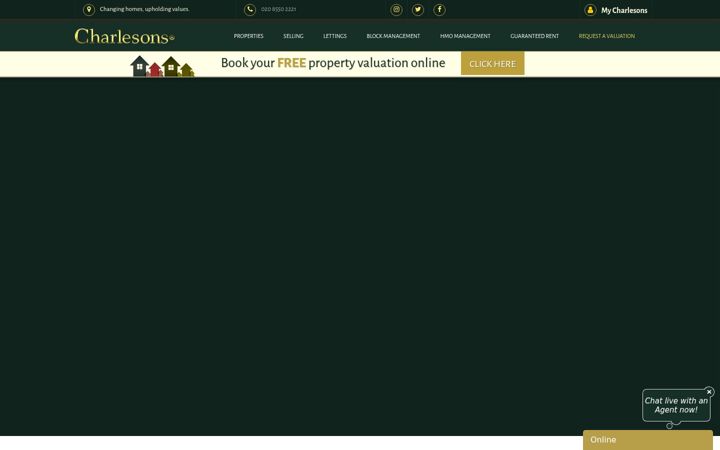The width and height of the screenshot is (720, 450).
Task: Open the Guaranteed Rent menu
Action: 534,36
